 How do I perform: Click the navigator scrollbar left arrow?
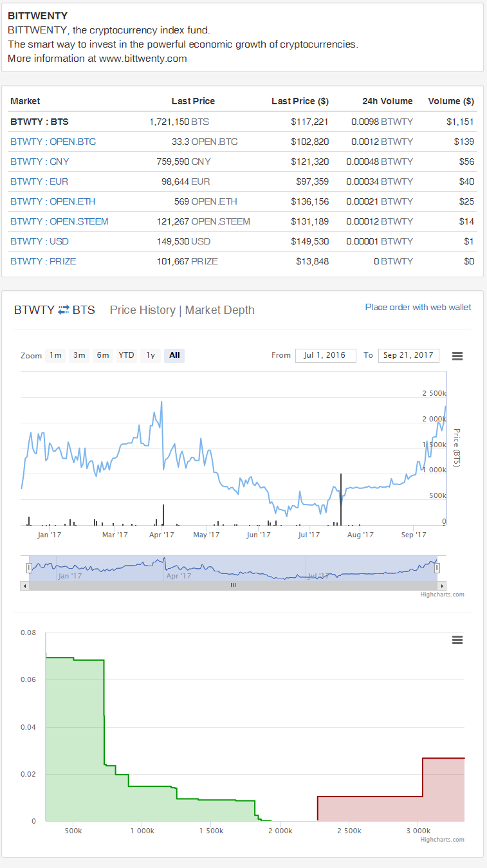point(25,586)
